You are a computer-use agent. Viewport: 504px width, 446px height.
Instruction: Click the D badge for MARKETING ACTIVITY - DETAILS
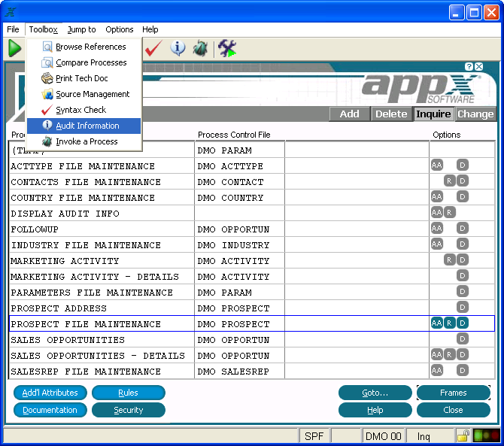click(x=463, y=275)
